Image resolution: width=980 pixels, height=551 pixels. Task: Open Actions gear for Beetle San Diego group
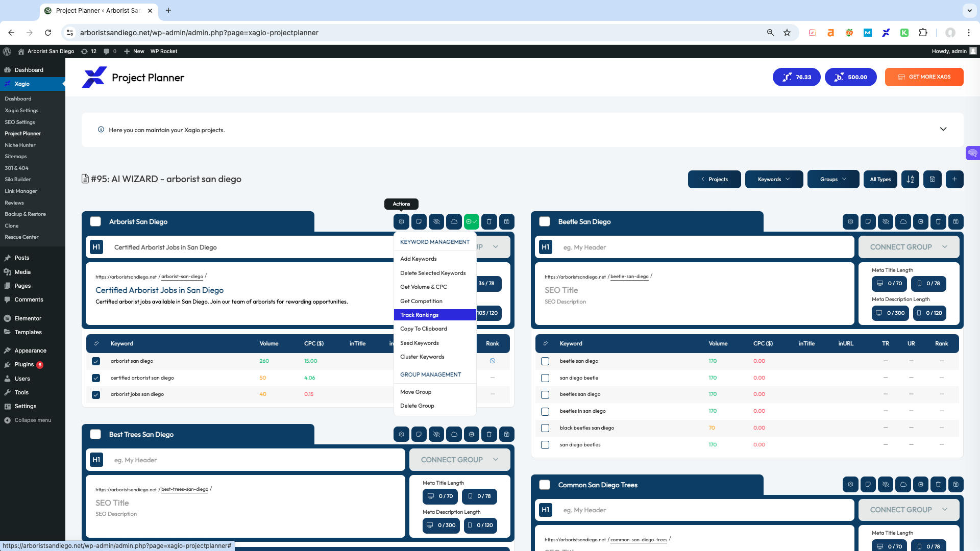coord(850,221)
